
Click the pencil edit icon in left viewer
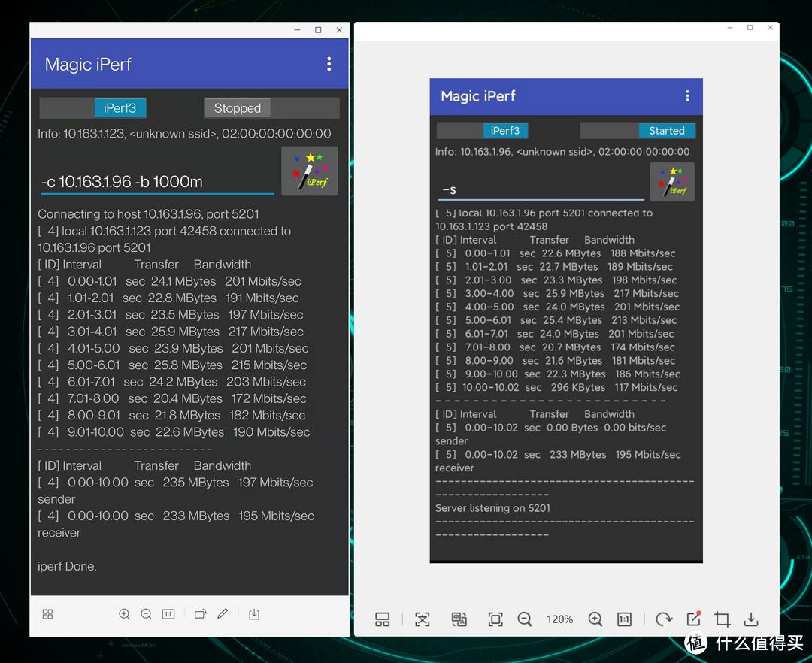click(223, 614)
